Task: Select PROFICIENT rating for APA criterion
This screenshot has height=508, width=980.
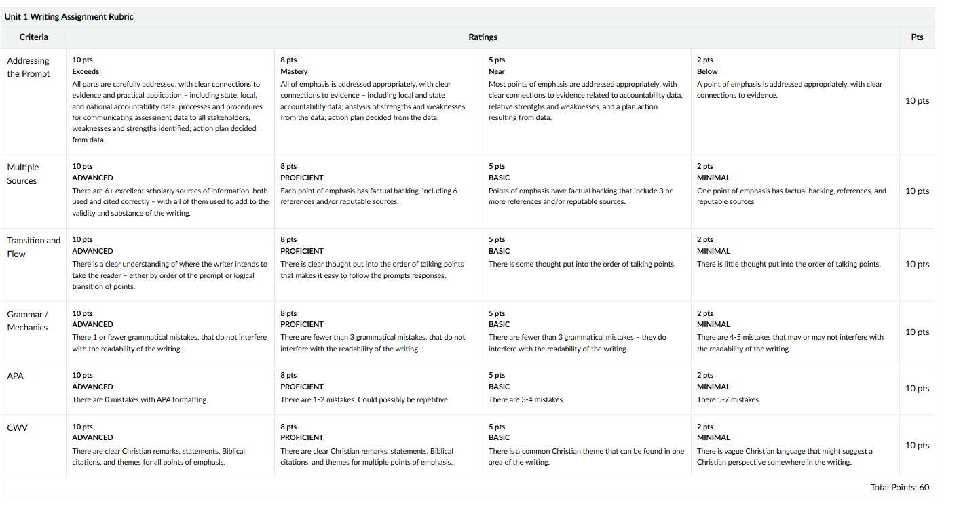Action: pos(379,389)
